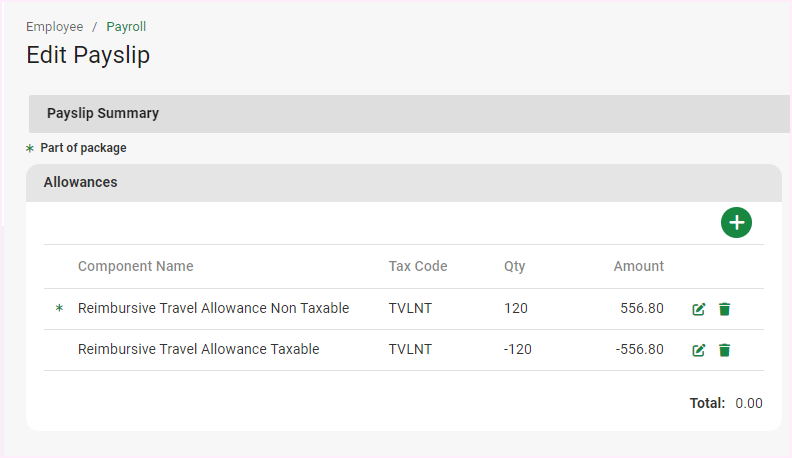Click the asterisk in the Part of package legend

click(x=30, y=148)
